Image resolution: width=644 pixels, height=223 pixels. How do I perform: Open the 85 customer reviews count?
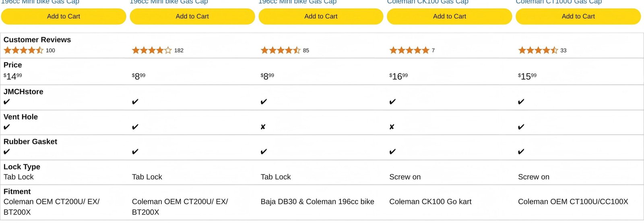[x=306, y=50]
